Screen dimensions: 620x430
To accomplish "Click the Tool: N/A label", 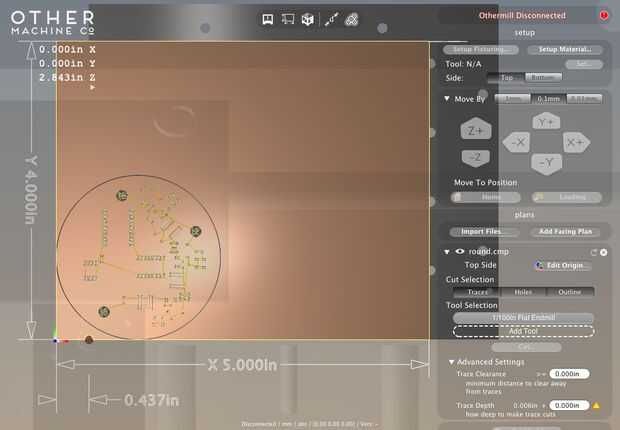I will 463,64.
